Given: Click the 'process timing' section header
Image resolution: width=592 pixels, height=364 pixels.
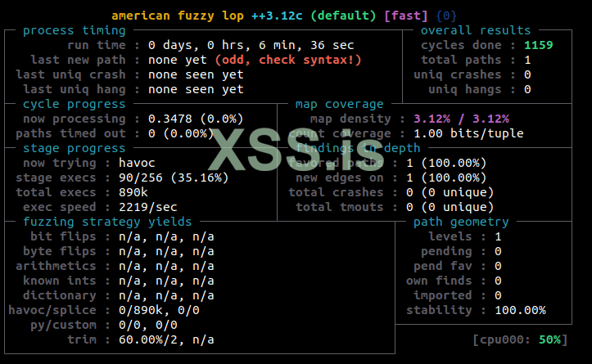Looking at the screenshot, I should (x=74, y=30).
